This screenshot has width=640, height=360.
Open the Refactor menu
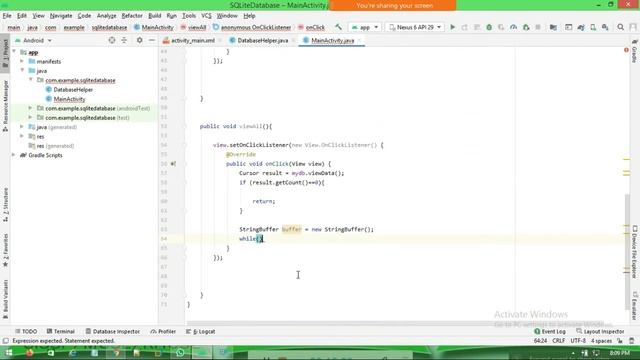pos(132,16)
